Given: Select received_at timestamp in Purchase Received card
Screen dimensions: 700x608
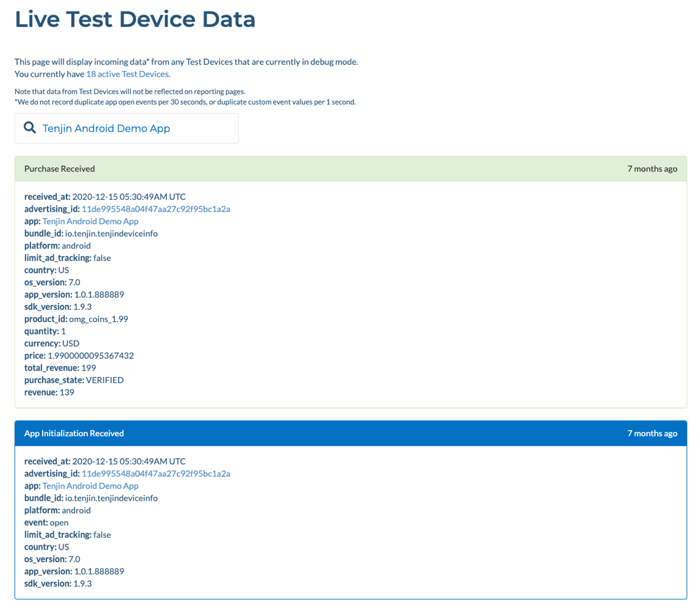Looking at the screenshot, I should [x=129, y=197].
